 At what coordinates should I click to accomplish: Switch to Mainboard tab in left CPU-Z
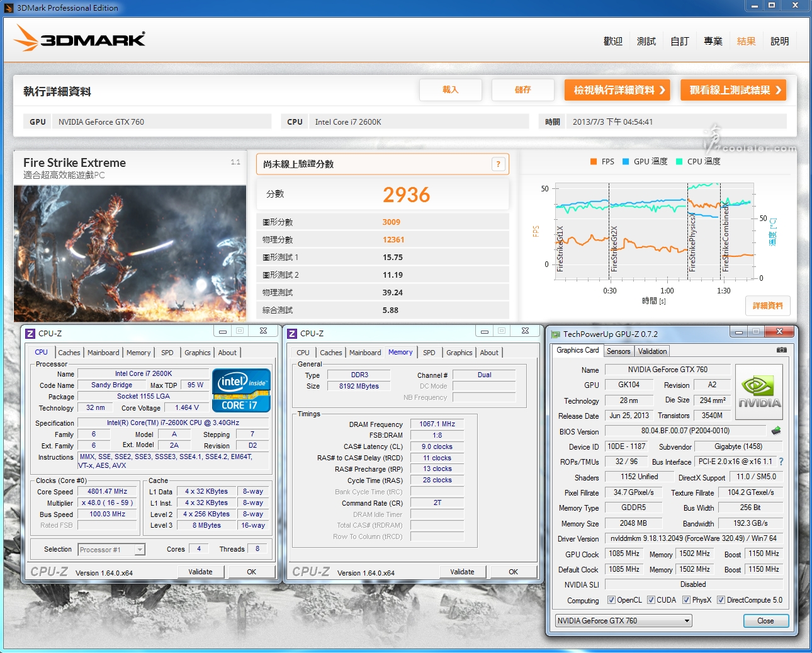(x=103, y=353)
